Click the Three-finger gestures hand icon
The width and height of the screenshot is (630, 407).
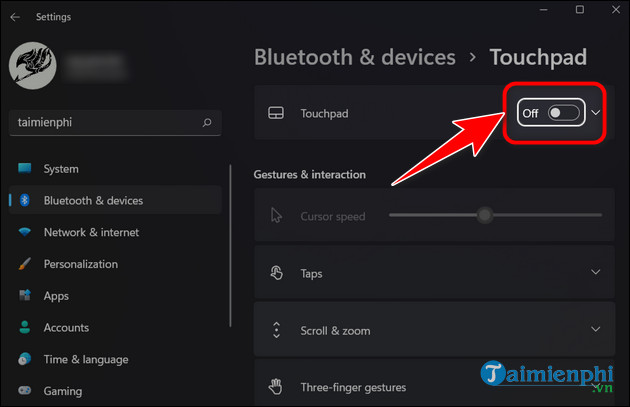276,387
